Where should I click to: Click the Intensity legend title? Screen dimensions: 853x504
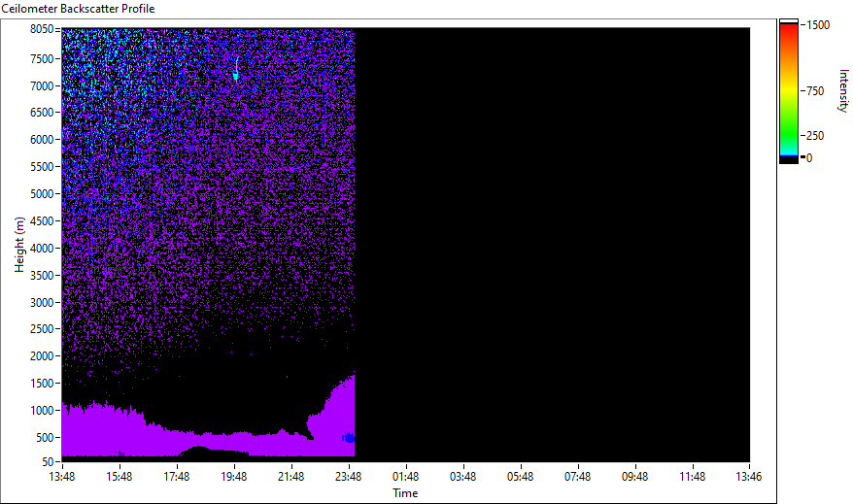tap(843, 90)
